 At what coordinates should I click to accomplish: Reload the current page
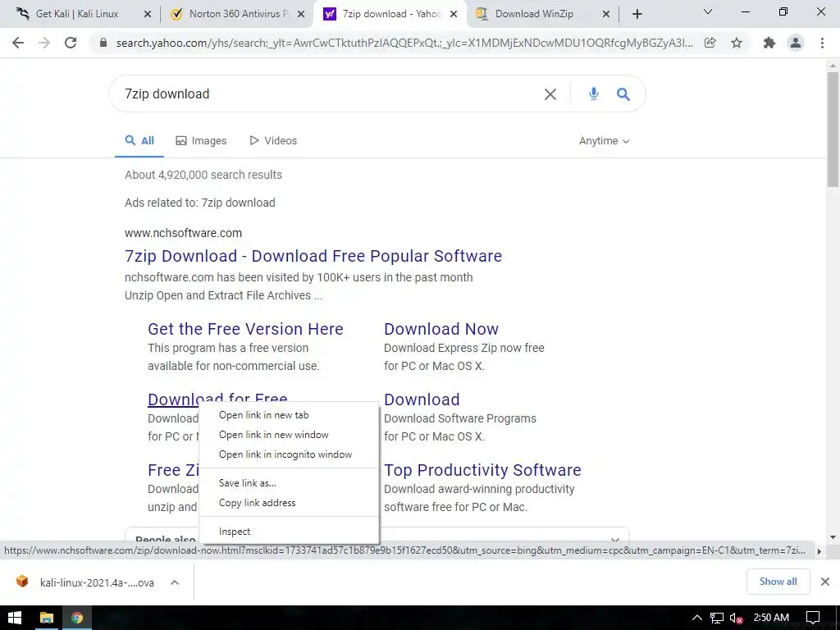tap(71, 43)
